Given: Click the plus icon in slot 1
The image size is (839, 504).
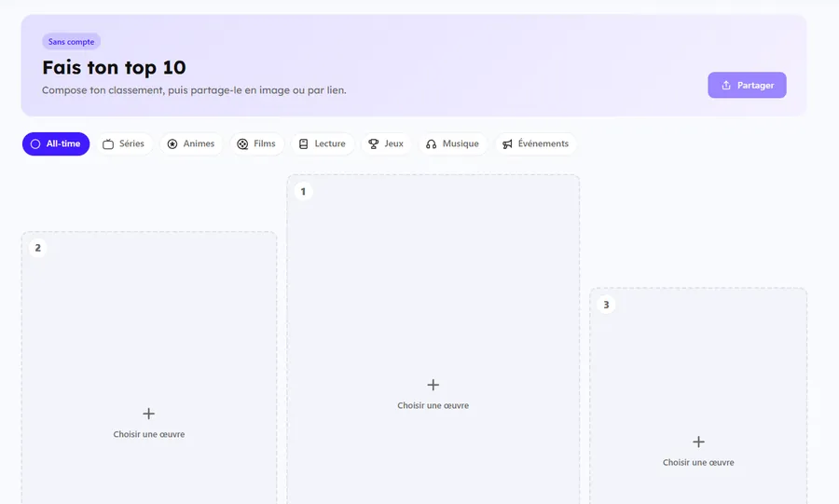Looking at the screenshot, I should pos(433,385).
